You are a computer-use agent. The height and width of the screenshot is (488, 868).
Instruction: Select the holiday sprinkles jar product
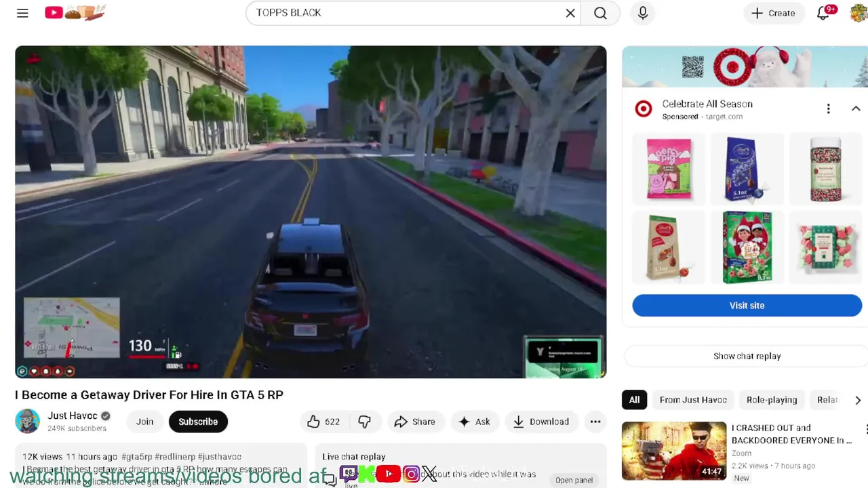click(x=825, y=169)
